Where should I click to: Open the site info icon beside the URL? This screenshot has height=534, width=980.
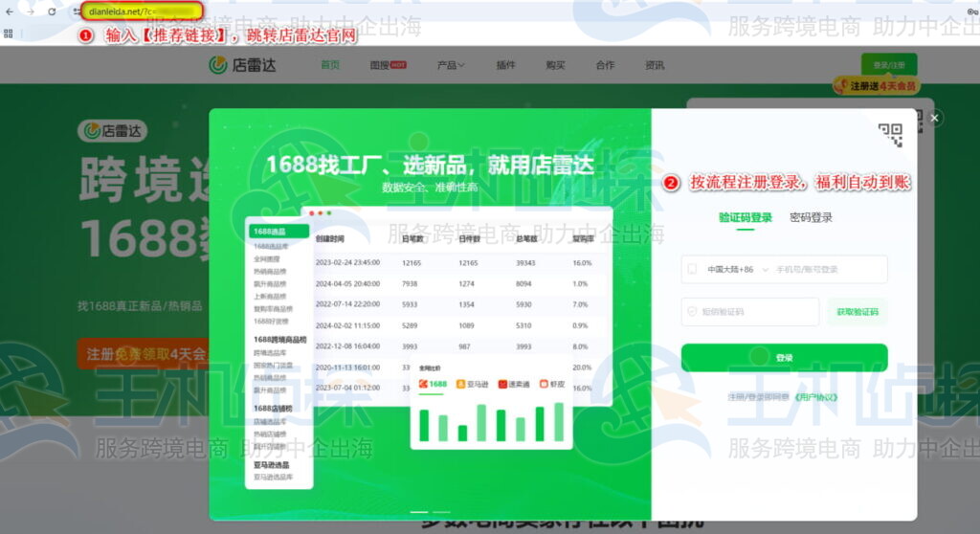click(77, 11)
